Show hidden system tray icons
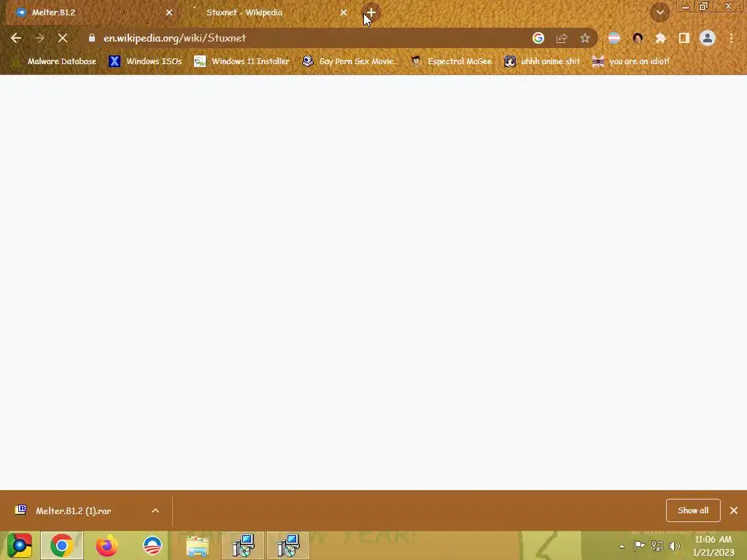 [x=622, y=546]
